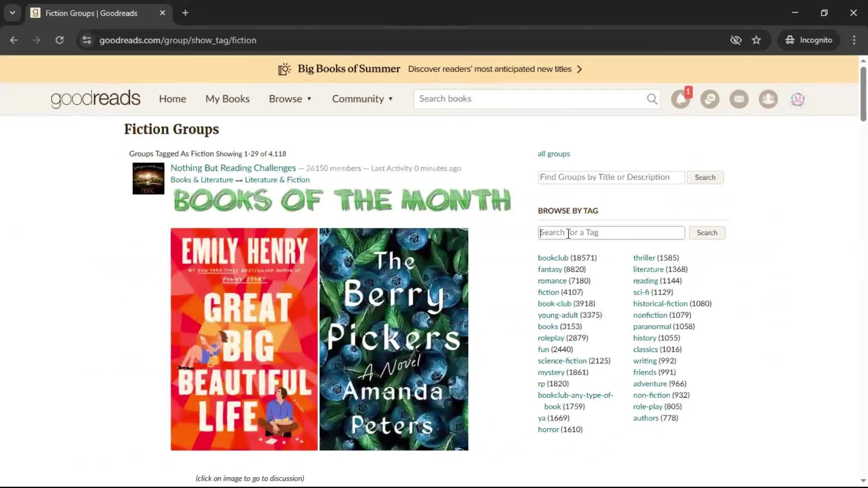Image resolution: width=868 pixels, height=488 pixels.
Task: Browse the science-fiction tag
Action: (562, 361)
